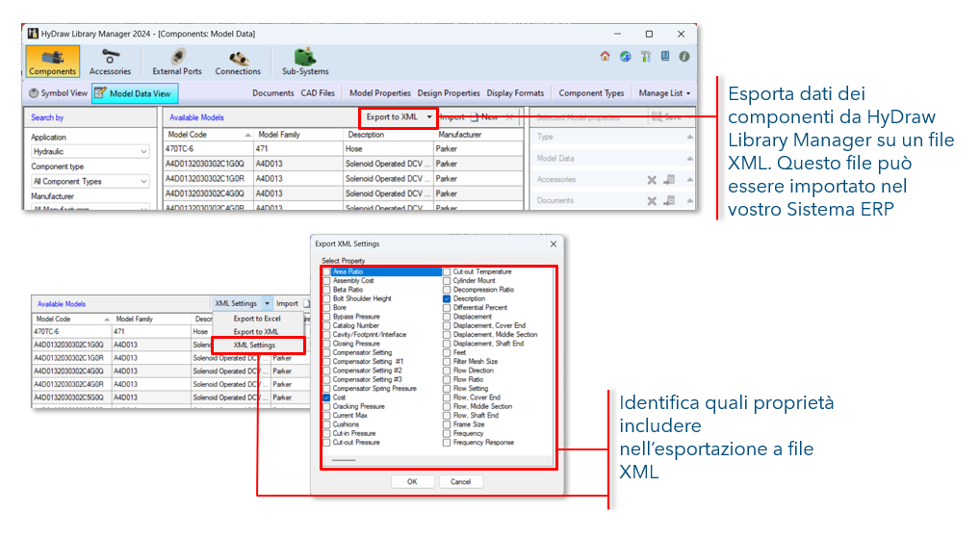Open the CAD Files toolbar item
The width and height of the screenshot is (980, 538).
click(x=318, y=93)
